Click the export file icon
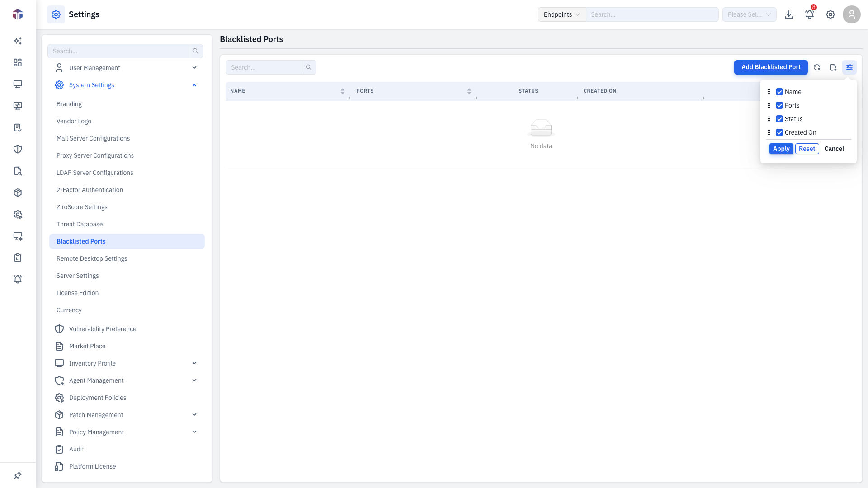 pyautogui.click(x=833, y=67)
